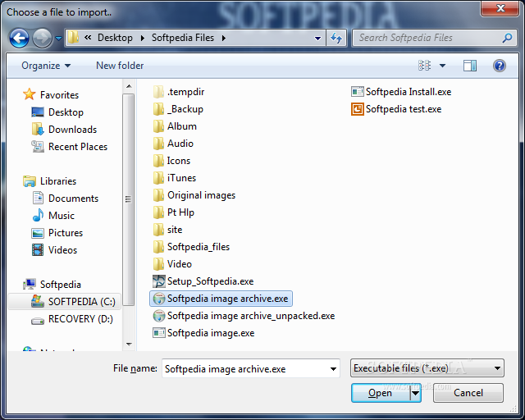The image size is (525, 420).
Task: Close the Choose a file to import dialog
Action: (x=500, y=8)
